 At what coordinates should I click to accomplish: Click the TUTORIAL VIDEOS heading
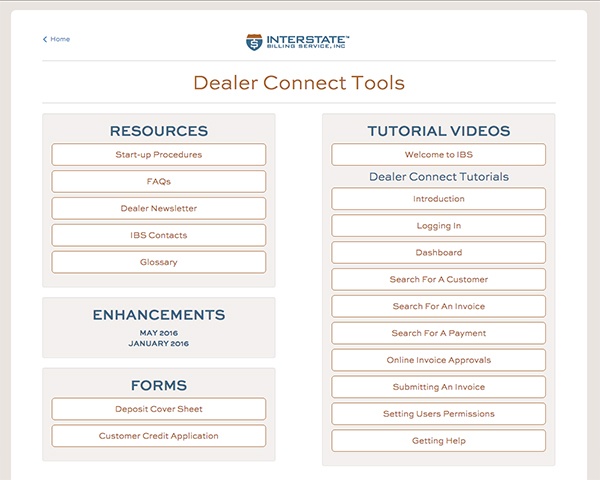(439, 131)
